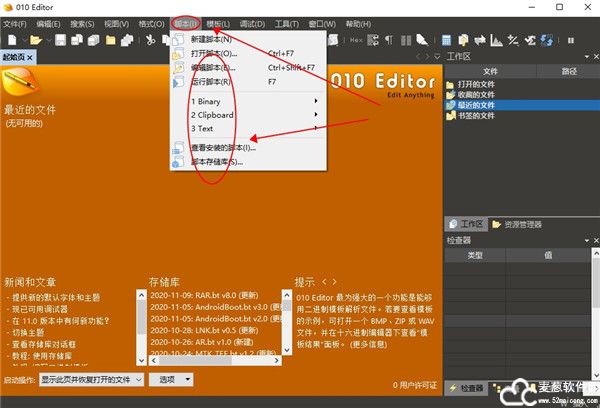Click the folder icon beside 打开脚本(O)
This screenshot has width=600, height=408.
(x=178, y=54)
